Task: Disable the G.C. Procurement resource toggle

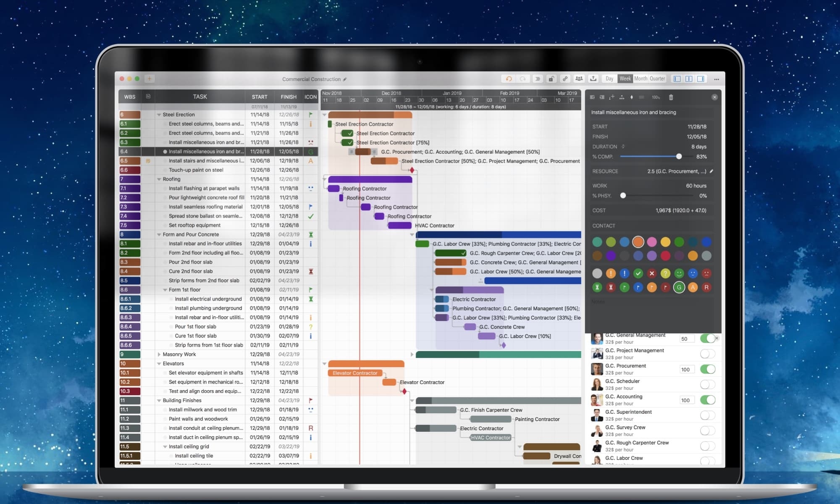Action: [x=708, y=369]
